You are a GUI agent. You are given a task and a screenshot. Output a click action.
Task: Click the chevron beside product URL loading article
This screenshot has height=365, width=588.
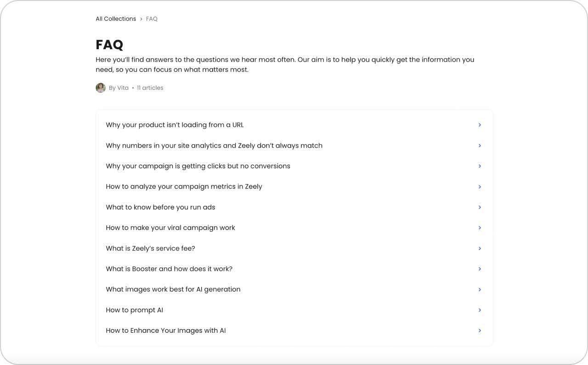[480, 125]
